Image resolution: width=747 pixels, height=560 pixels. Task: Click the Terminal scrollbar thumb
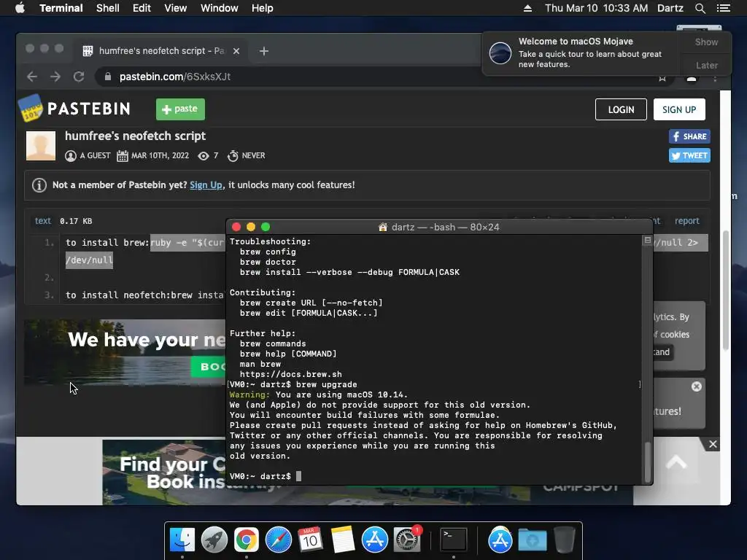pos(647,462)
